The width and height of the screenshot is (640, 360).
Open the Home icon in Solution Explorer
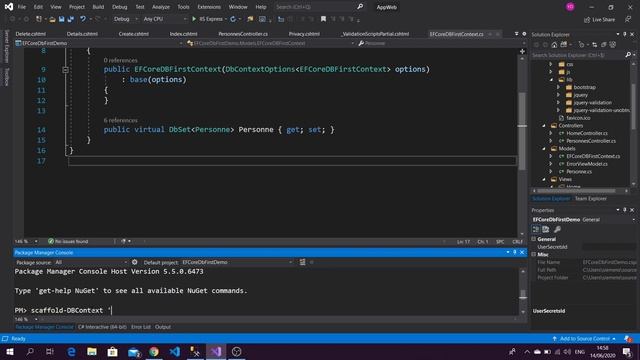[554, 45]
